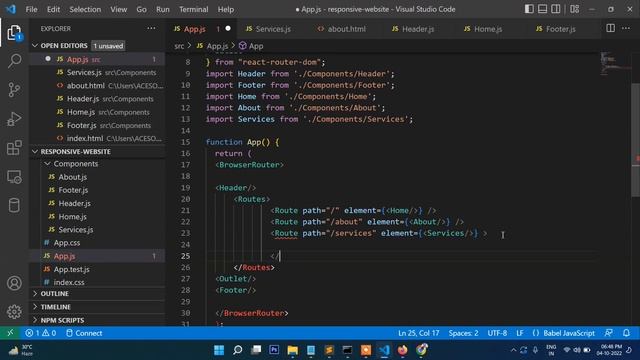Viewport: 640px width, 360px height.
Task: Open Source Control view
Action: 14,90
